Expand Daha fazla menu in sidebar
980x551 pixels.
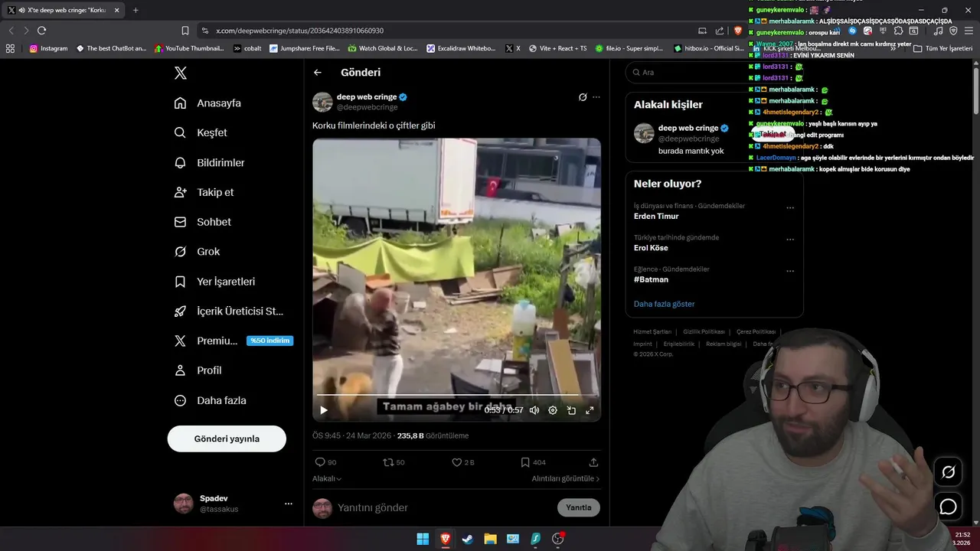click(x=210, y=400)
